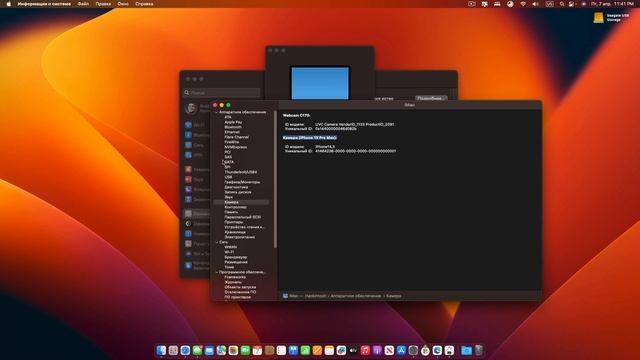This screenshot has height=360, width=640.
Task: Select Диагностика in the hardware list
Action: (236, 187)
